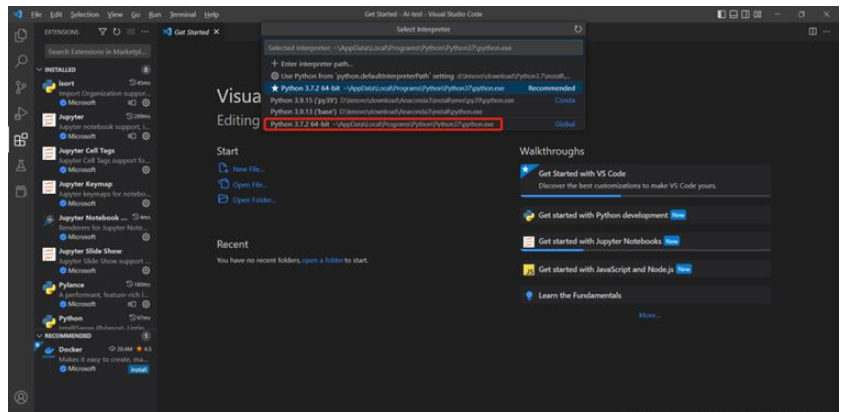Refresh the interpreter list in Select Interpreter
844x412 pixels.
[x=578, y=29]
